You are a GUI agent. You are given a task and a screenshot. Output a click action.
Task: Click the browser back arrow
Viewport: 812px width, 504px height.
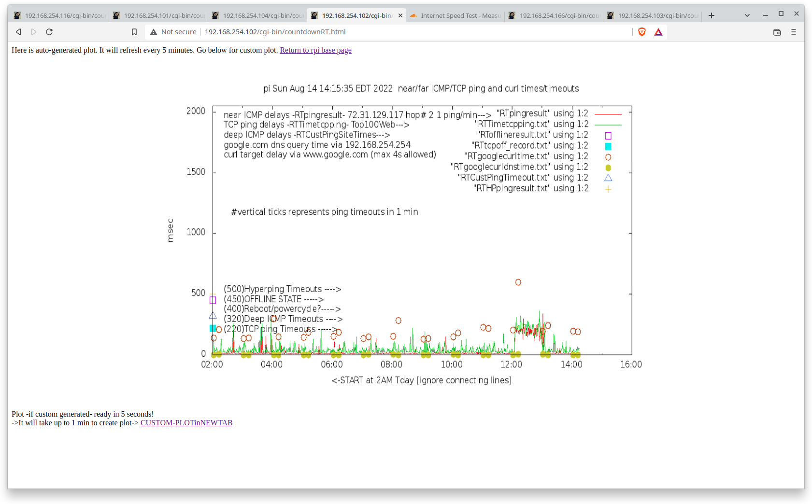coord(18,32)
